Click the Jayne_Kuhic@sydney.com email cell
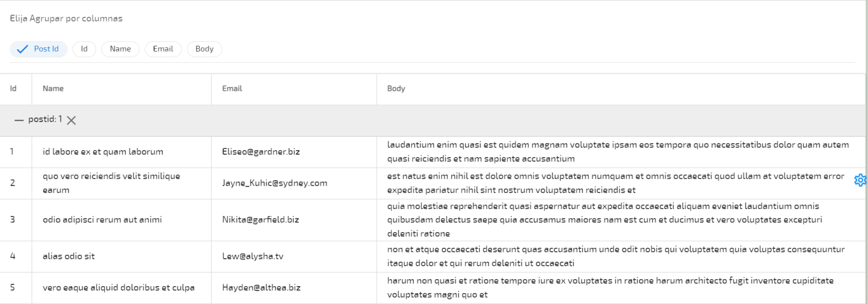 (275, 184)
